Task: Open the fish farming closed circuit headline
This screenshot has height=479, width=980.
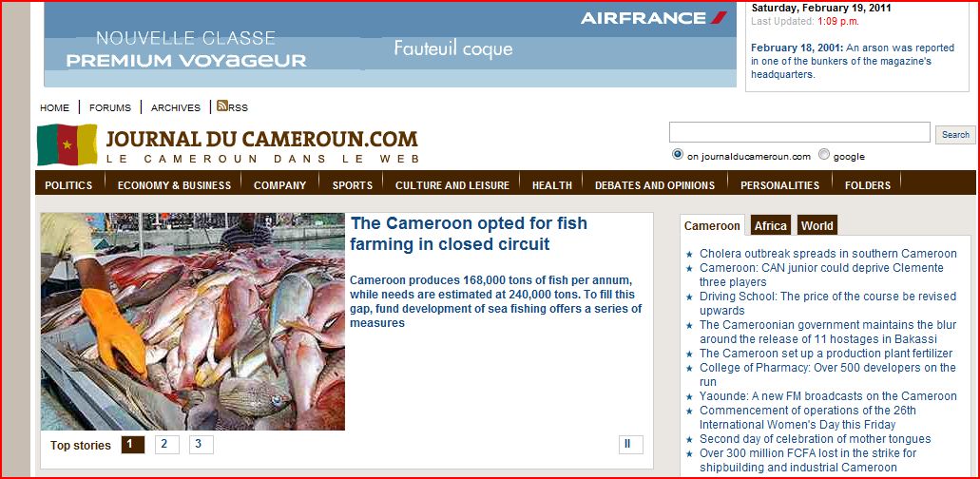Action: click(x=468, y=234)
